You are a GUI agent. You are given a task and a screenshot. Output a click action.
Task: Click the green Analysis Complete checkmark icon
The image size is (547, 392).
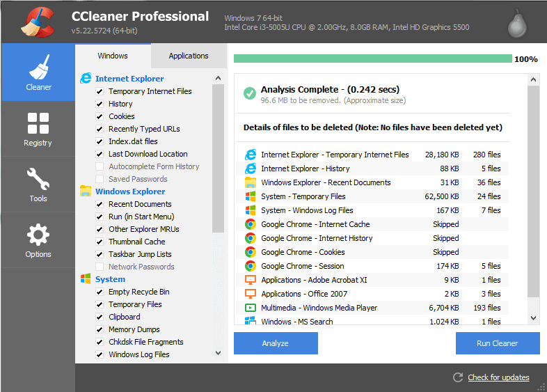coord(249,93)
